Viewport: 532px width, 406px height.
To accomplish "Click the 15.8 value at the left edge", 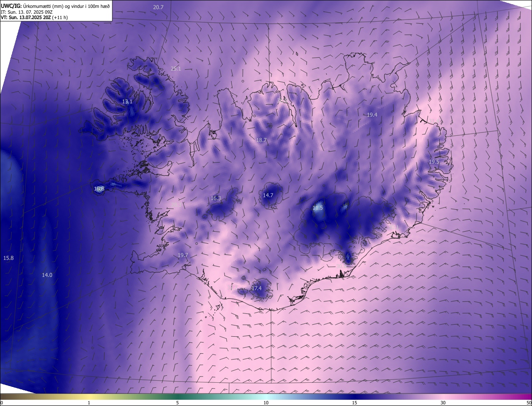I will tap(8, 258).
